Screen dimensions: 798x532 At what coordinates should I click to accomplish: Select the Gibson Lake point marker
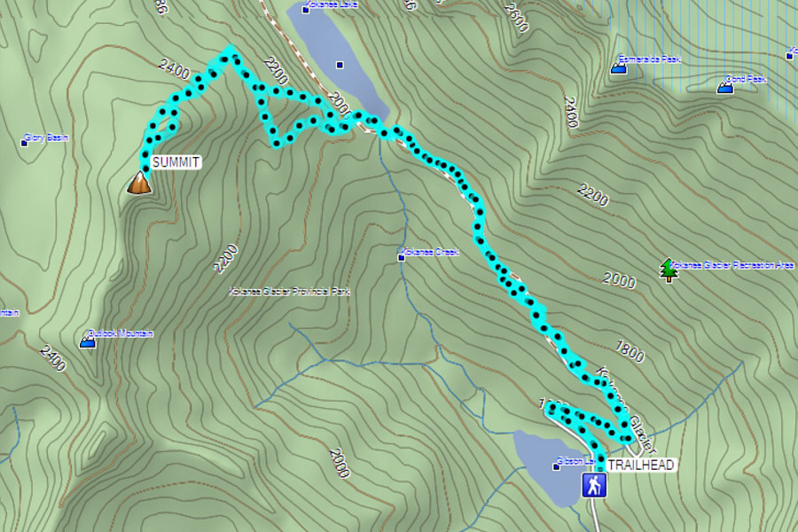[x=556, y=467]
